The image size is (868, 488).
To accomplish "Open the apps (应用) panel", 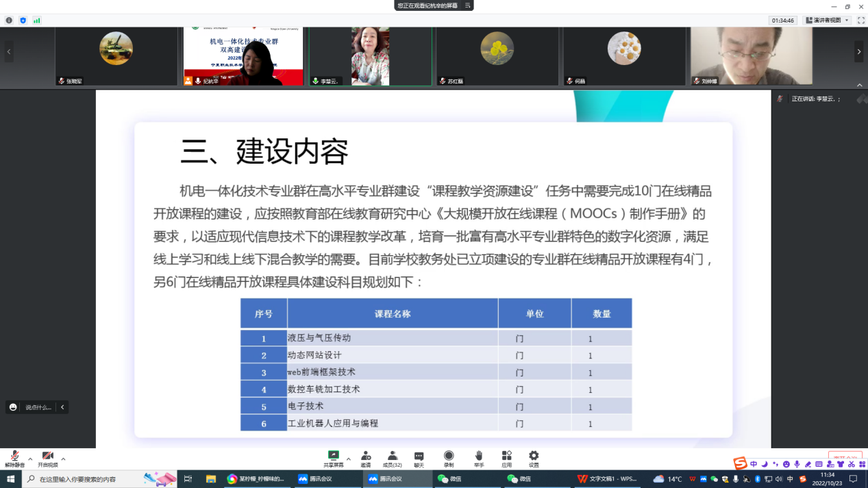I will (506, 458).
